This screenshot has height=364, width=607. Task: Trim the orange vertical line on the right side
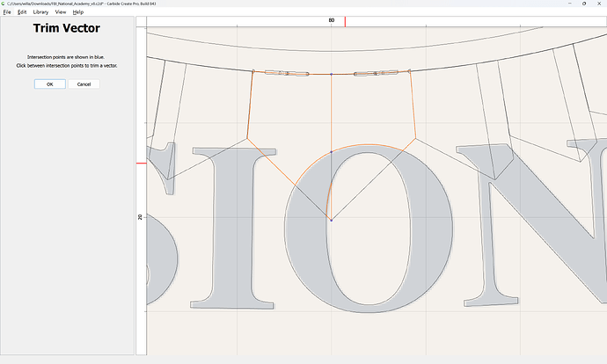(413, 105)
